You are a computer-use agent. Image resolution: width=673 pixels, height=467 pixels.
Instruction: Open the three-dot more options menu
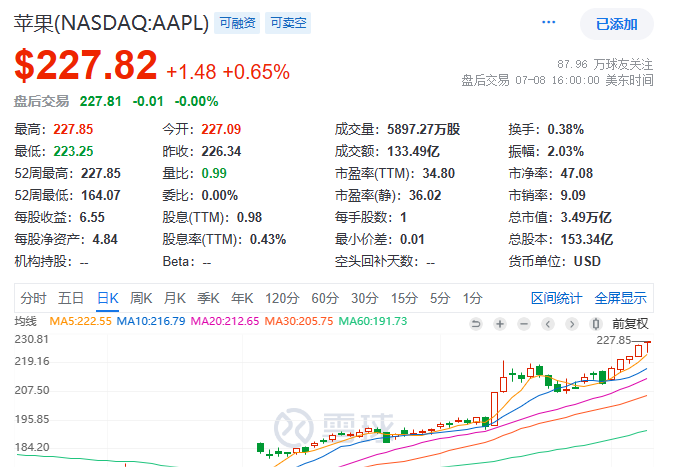tap(549, 22)
